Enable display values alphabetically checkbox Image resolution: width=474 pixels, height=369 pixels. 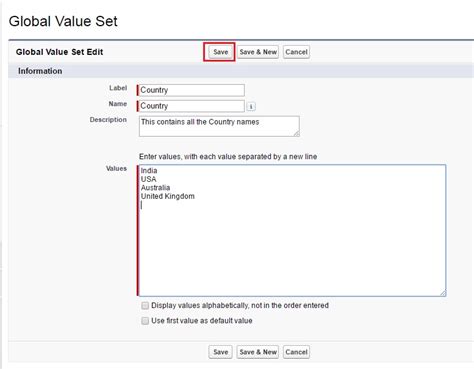click(x=145, y=305)
